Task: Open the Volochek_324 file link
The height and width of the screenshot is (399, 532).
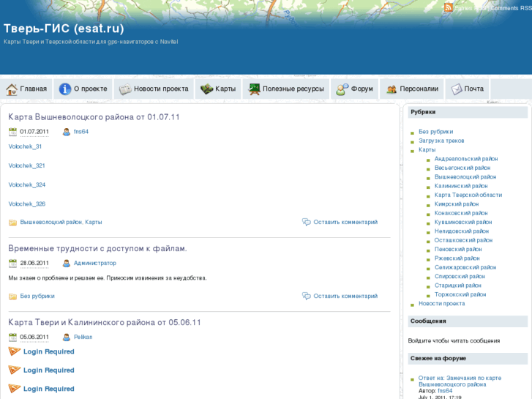Action: [x=27, y=184]
